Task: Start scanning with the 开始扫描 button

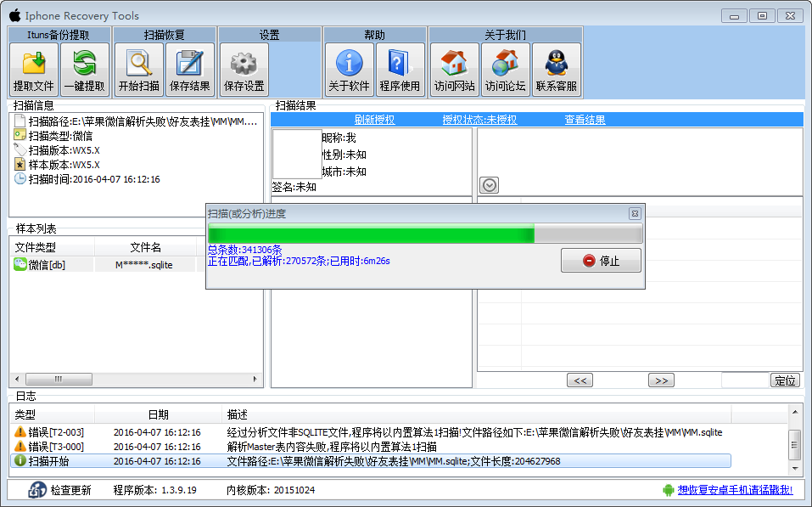Action: click(139, 70)
